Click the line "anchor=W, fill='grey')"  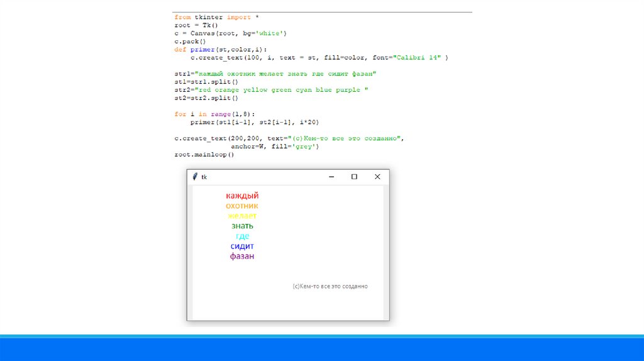(x=275, y=147)
